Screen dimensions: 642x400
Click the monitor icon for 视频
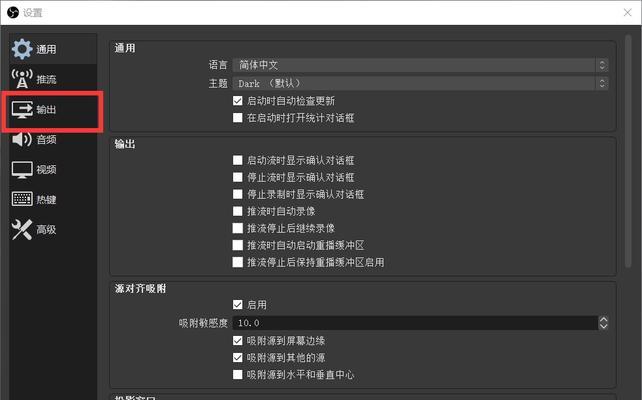point(22,169)
